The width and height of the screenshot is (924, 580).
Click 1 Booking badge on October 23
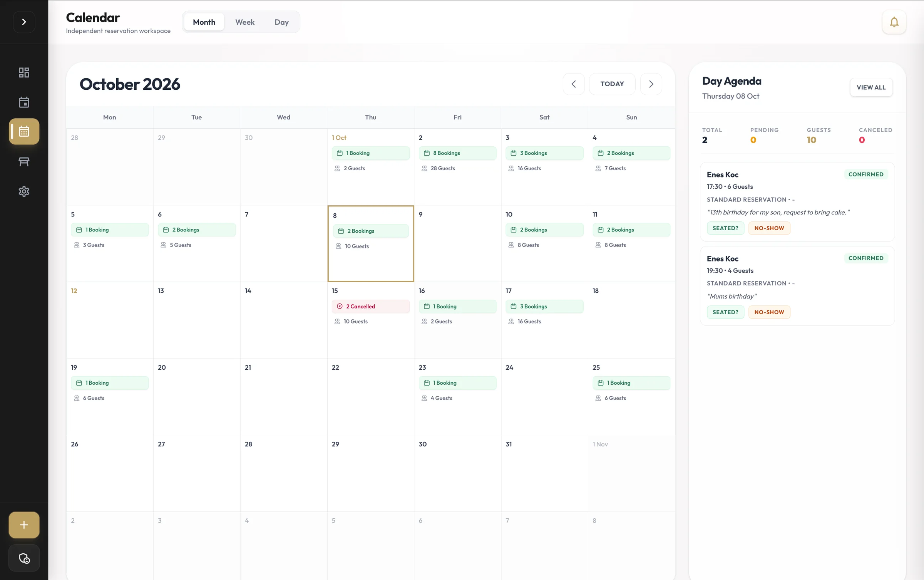tap(457, 383)
